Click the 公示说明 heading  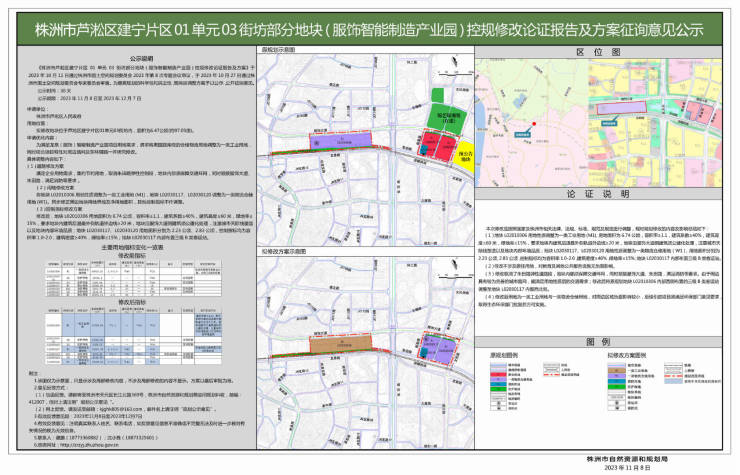tap(141, 59)
